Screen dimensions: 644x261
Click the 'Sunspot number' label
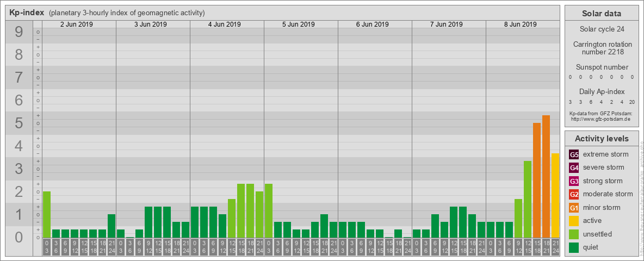click(x=602, y=67)
